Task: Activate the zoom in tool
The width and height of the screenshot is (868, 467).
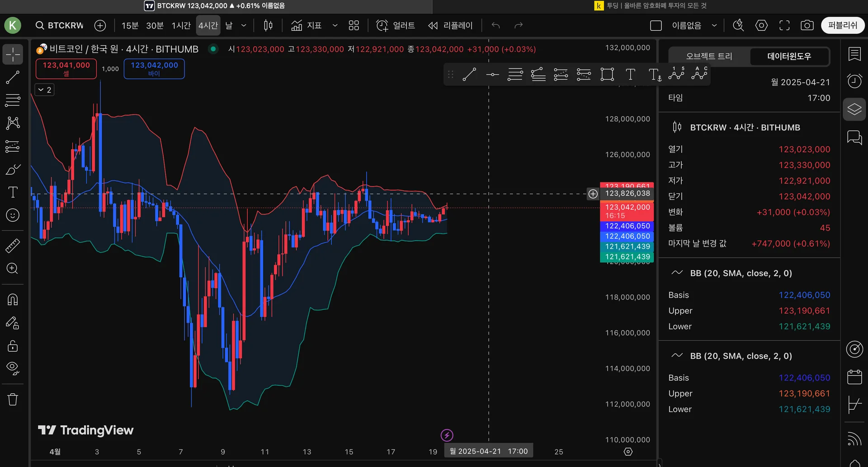Action: coord(13,269)
